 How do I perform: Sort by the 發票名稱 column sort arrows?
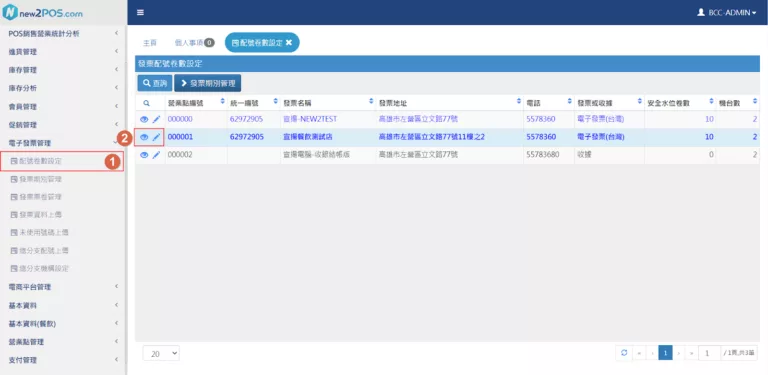pyautogui.click(x=371, y=101)
